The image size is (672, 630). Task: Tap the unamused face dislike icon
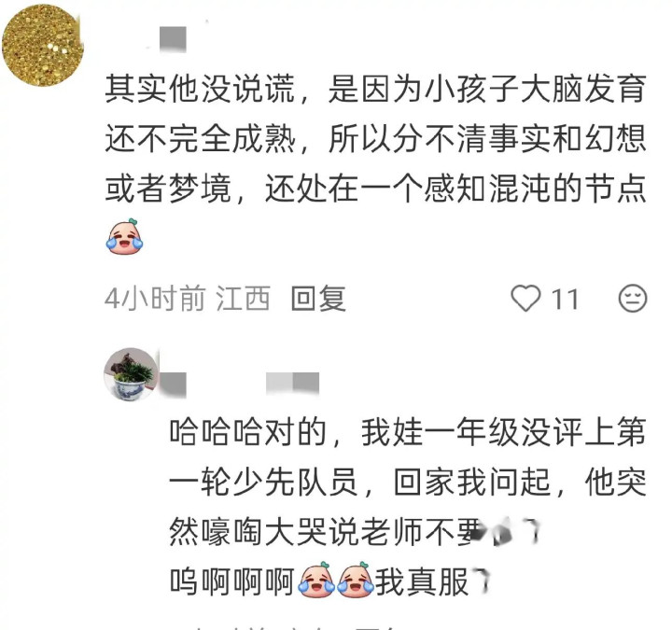pos(633,299)
